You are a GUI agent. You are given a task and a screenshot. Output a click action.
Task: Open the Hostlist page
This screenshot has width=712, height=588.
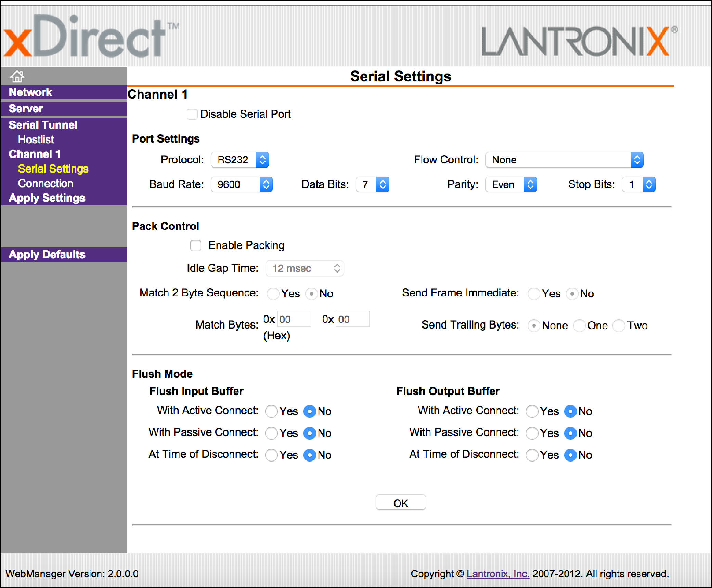coord(36,139)
